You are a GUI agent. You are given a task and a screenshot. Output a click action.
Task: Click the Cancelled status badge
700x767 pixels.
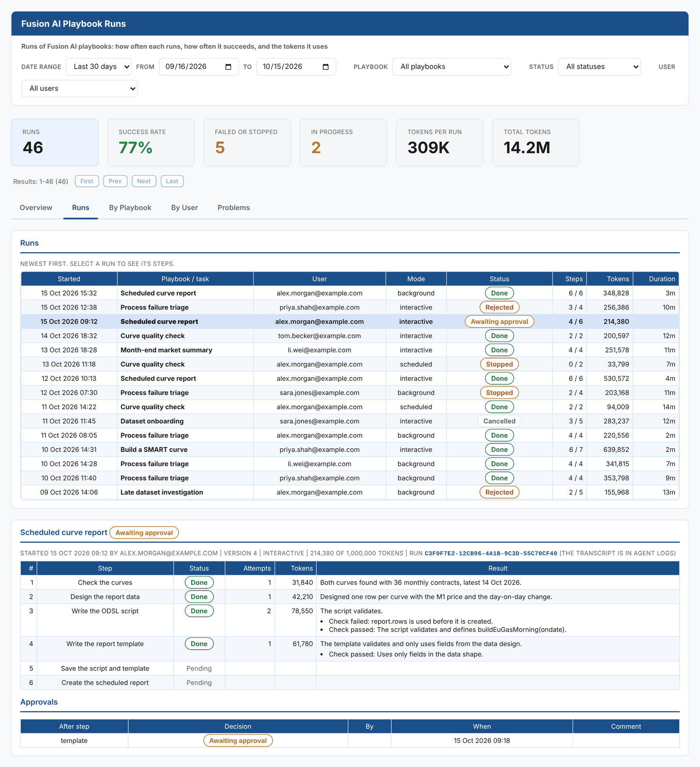tap(499, 421)
